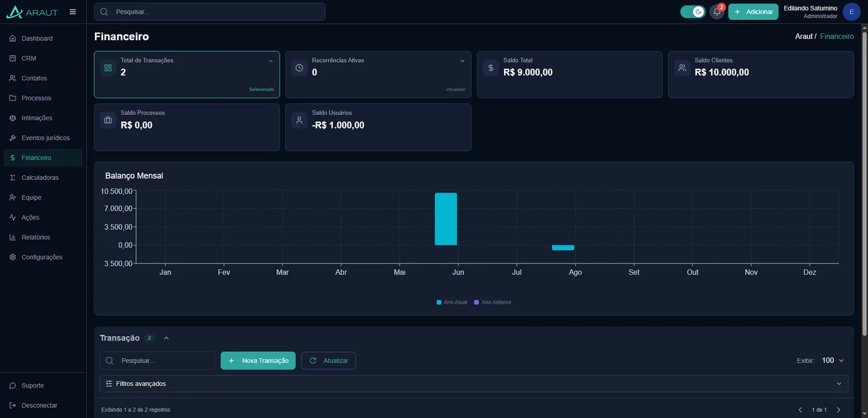Click the user avatar E icon
The image size is (868, 418).
click(x=851, y=12)
